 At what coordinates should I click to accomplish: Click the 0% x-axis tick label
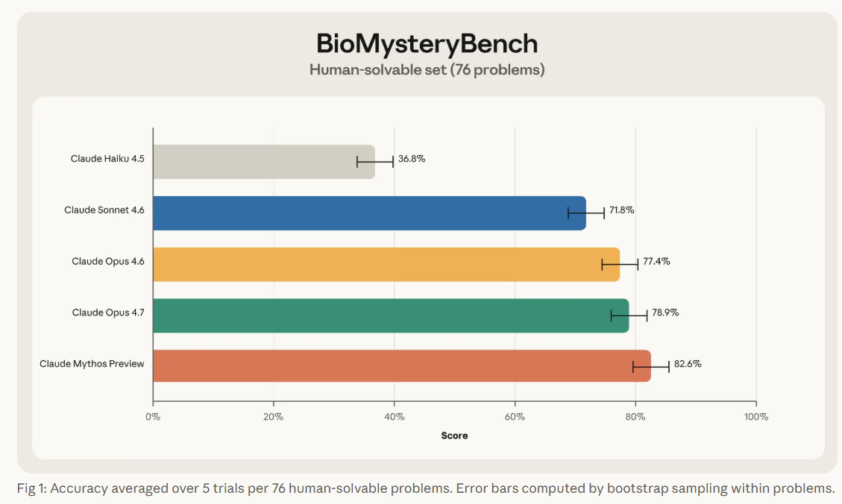click(x=153, y=417)
